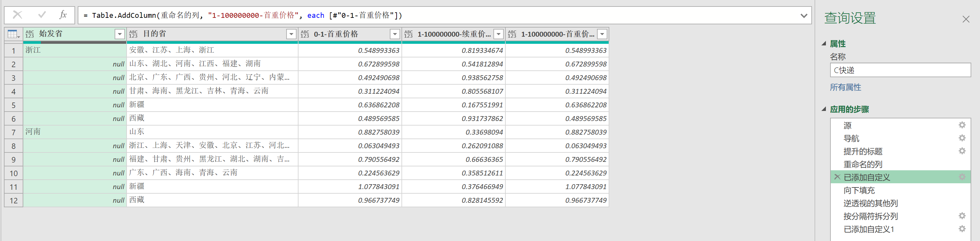The height and width of the screenshot is (241, 980).
Task: Close the 查询设置 pane
Action: (x=966, y=19)
